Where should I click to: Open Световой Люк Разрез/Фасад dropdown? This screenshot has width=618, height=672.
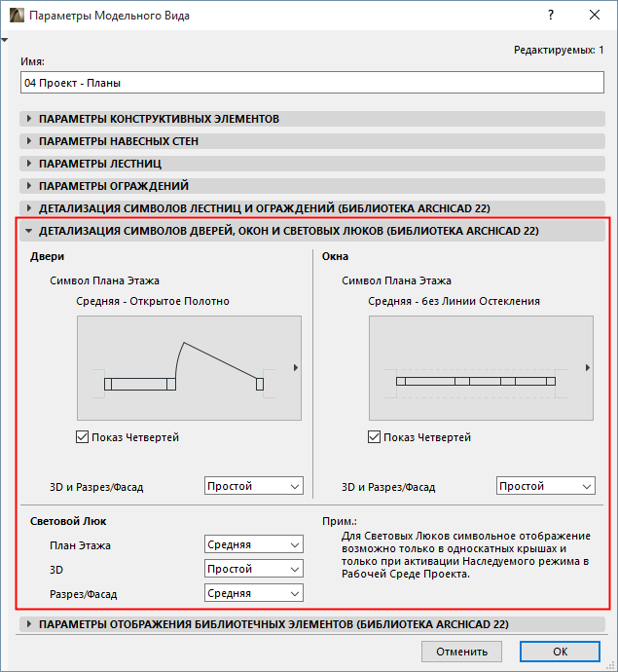click(254, 593)
